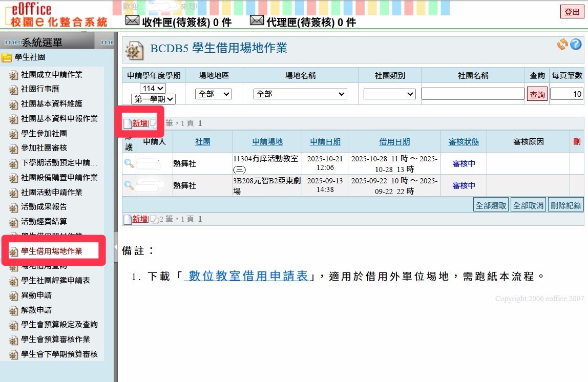Click the magnifier icon for the 3B208元智B2亞東劇場 row

click(x=129, y=185)
